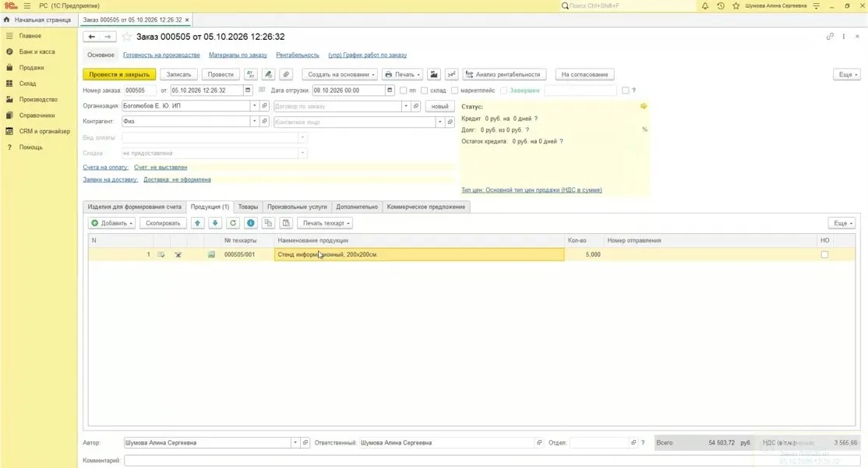Viewport: 868px width, 468px height.
Task: Click the back arrow navigation button
Action: point(92,37)
